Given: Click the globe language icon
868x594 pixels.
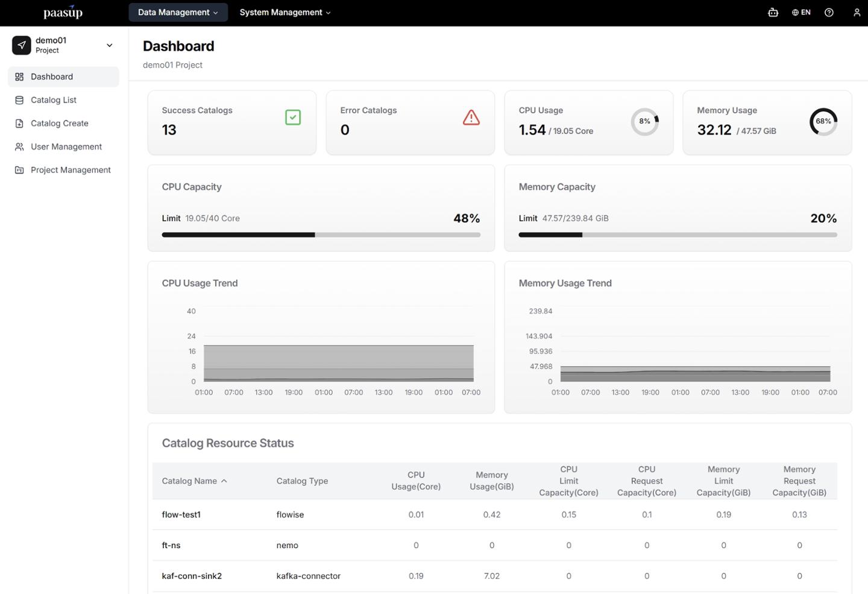Looking at the screenshot, I should (x=795, y=12).
